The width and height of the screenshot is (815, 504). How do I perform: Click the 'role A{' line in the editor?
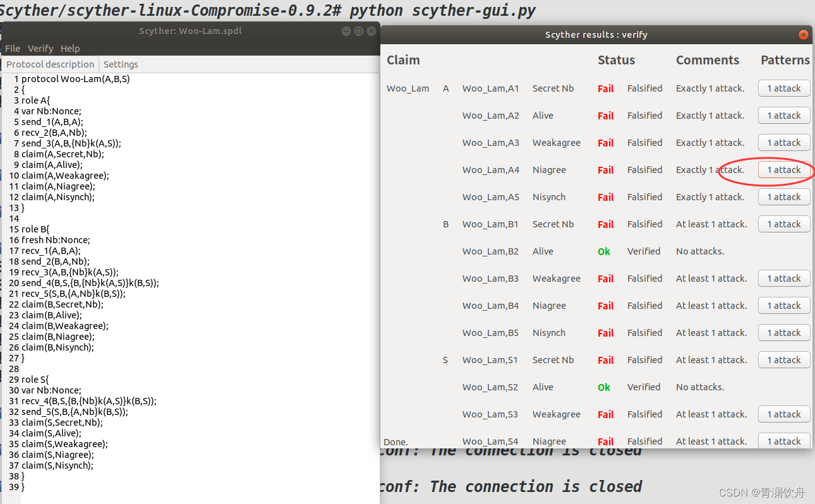[35, 100]
